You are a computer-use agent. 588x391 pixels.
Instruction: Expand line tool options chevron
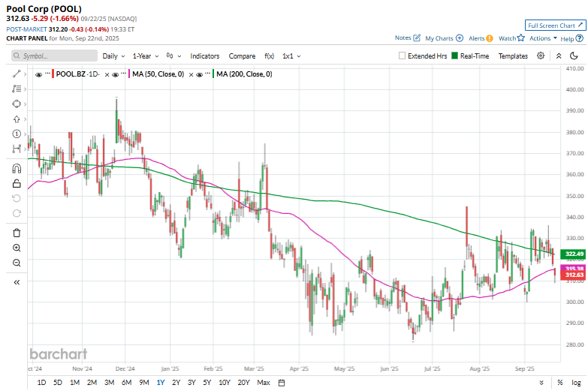point(25,74)
